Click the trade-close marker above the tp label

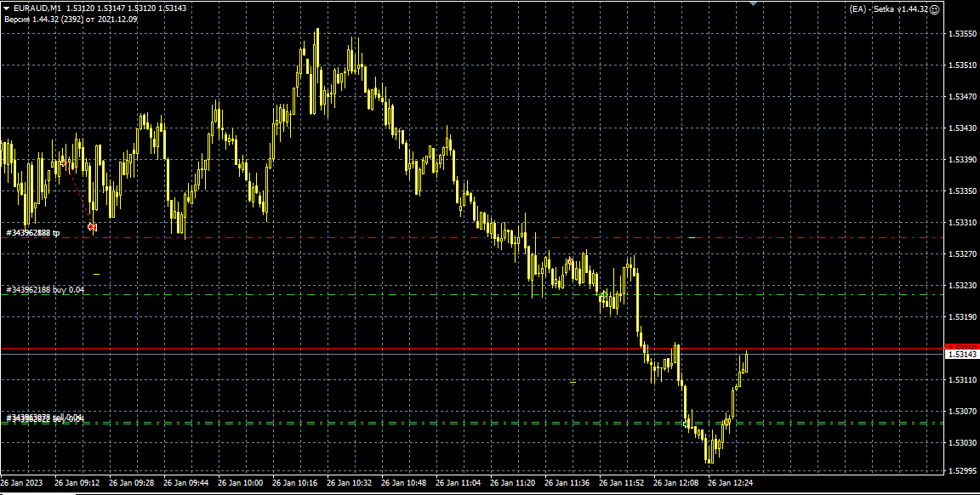tap(93, 227)
